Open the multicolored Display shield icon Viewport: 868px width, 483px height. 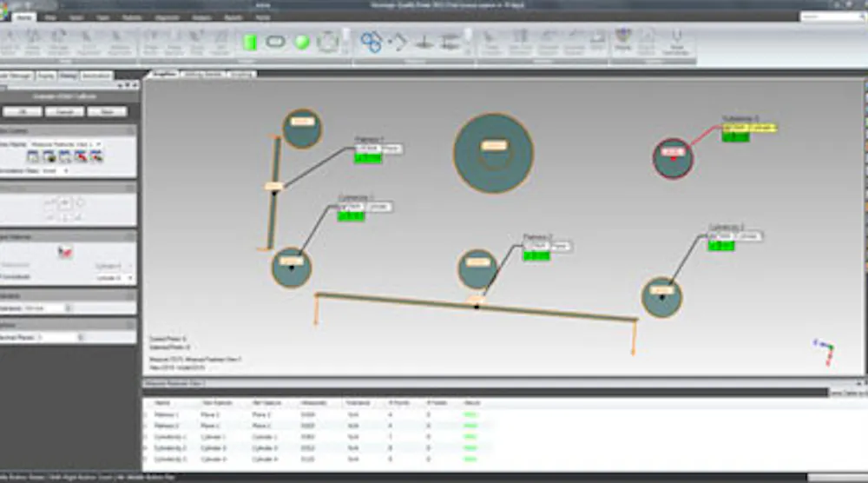pyautogui.click(x=623, y=37)
